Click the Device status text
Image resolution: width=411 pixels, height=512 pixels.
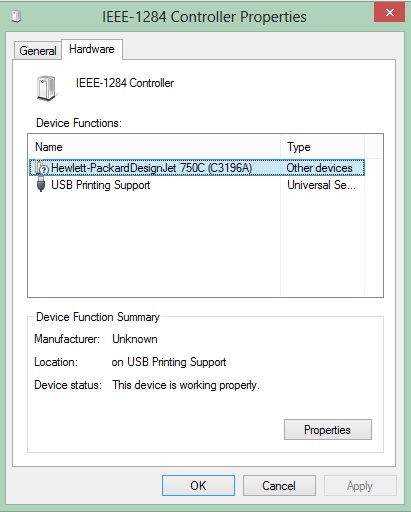click(186, 385)
